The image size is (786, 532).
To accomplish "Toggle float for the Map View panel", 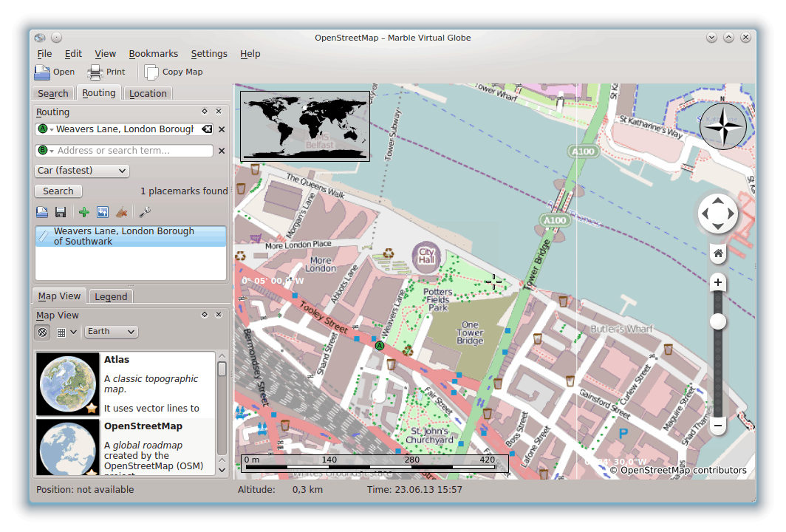I will [x=205, y=315].
